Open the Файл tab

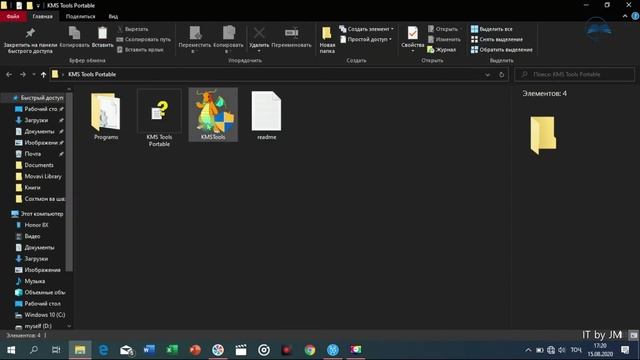pos(13,16)
